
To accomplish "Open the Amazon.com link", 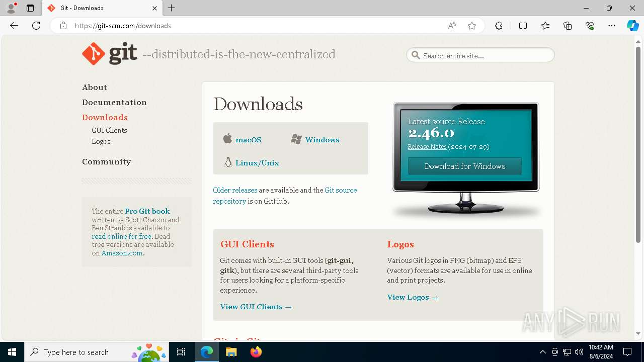I will (122, 253).
